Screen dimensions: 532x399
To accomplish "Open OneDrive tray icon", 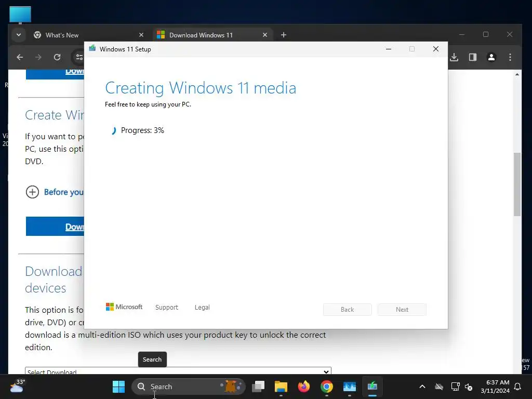I will coord(439,387).
